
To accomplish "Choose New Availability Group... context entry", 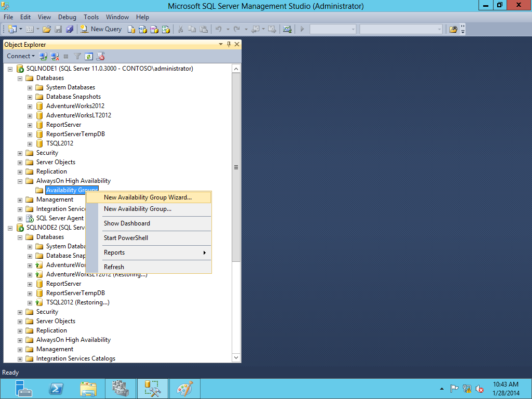I will tap(149, 209).
